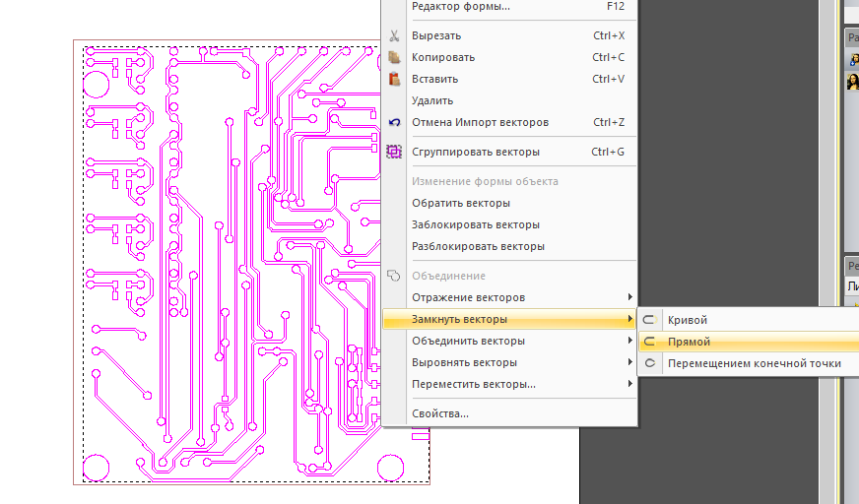The height and width of the screenshot is (504, 859).
Task: Open Редактор формы menu entry
Action: click(509, 7)
